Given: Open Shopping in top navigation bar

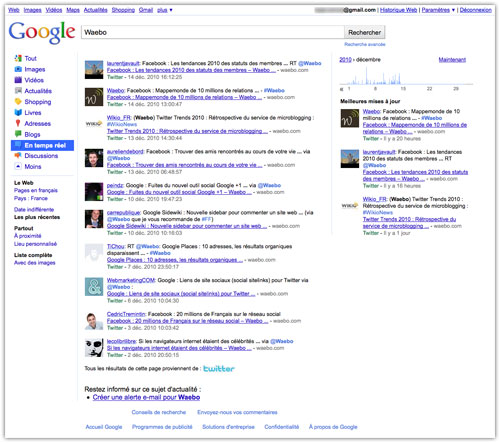Looking at the screenshot, I should tap(123, 10).
